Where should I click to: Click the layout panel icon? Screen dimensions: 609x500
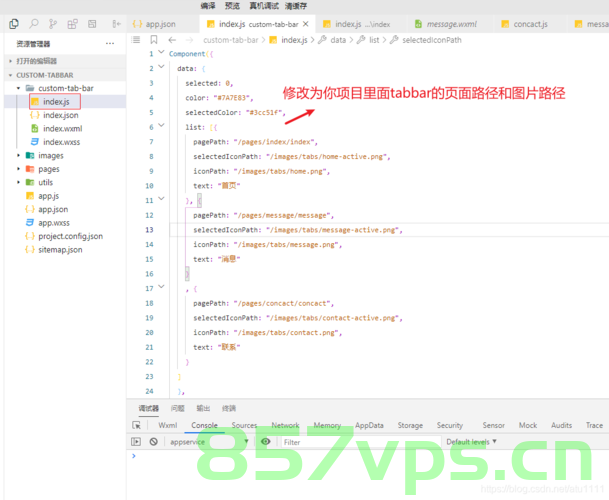(92, 24)
